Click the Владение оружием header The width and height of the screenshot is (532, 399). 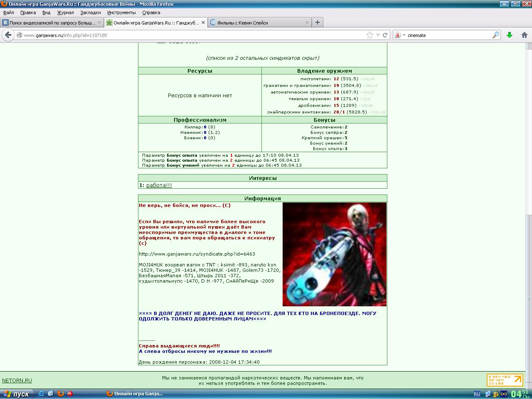tap(324, 71)
